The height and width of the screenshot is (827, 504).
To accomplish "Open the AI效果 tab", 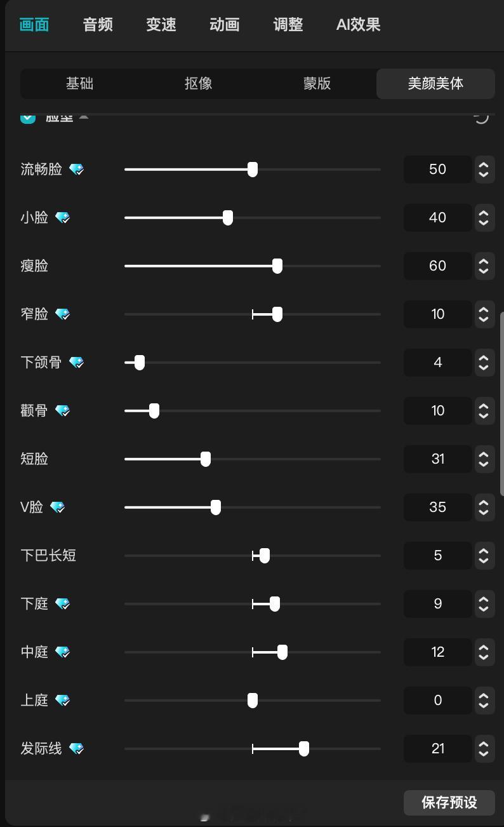I will point(358,25).
